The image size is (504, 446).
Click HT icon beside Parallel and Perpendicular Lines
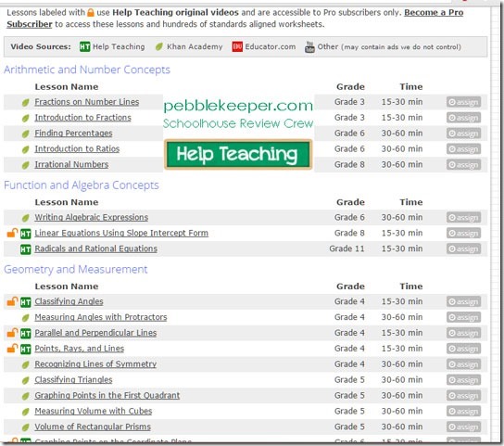26,334
